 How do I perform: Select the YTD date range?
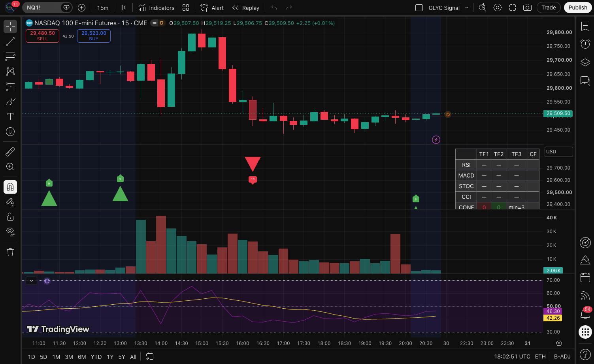click(96, 357)
